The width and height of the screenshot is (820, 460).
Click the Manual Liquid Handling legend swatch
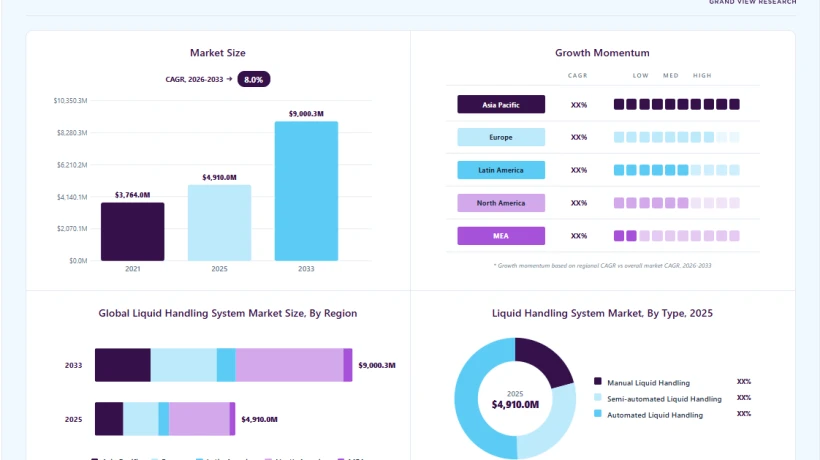pyautogui.click(x=598, y=381)
